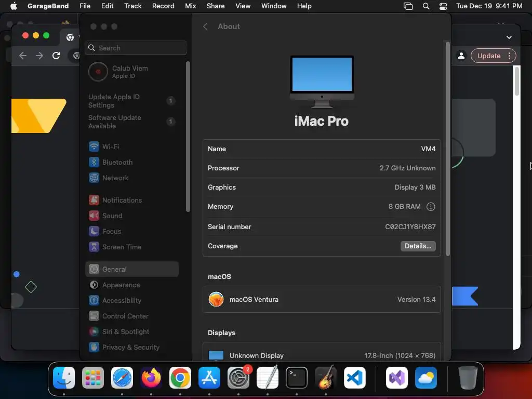Open Finder from the Dock
Image resolution: width=532 pixels, height=399 pixels.
[64, 378]
